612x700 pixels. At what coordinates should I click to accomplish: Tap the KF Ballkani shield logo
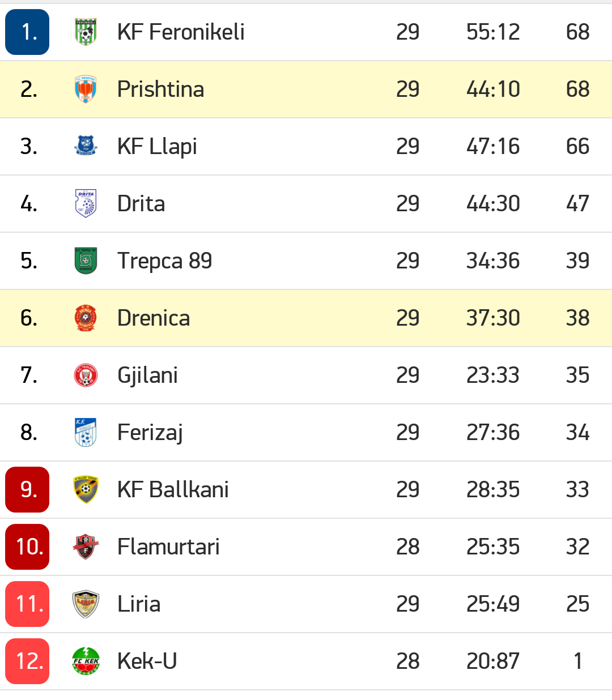86,489
